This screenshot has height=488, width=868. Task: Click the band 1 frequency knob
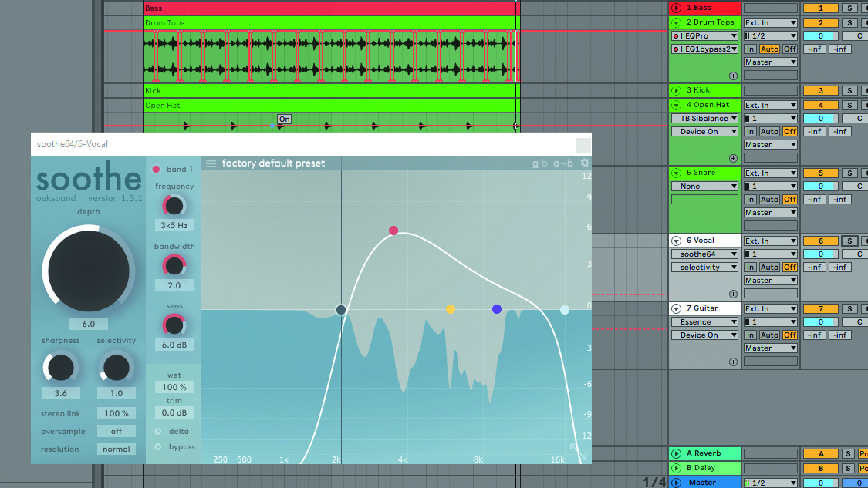pos(174,206)
